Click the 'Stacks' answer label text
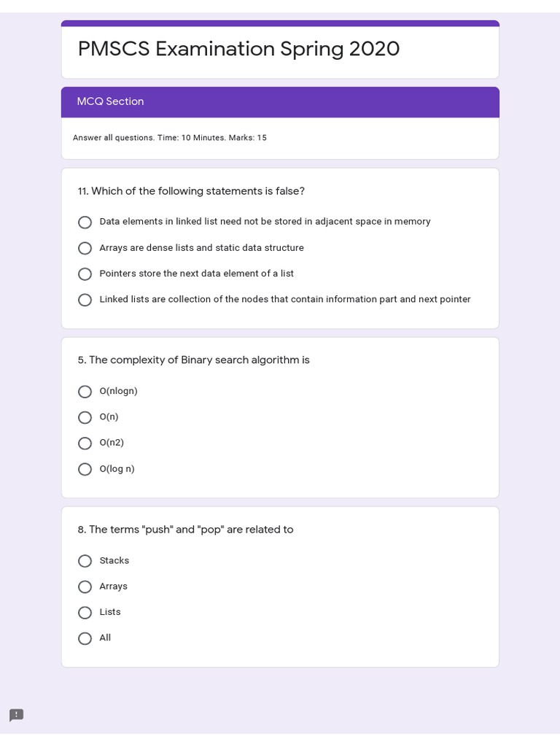Screen dimensions: 560x747 coord(114,560)
